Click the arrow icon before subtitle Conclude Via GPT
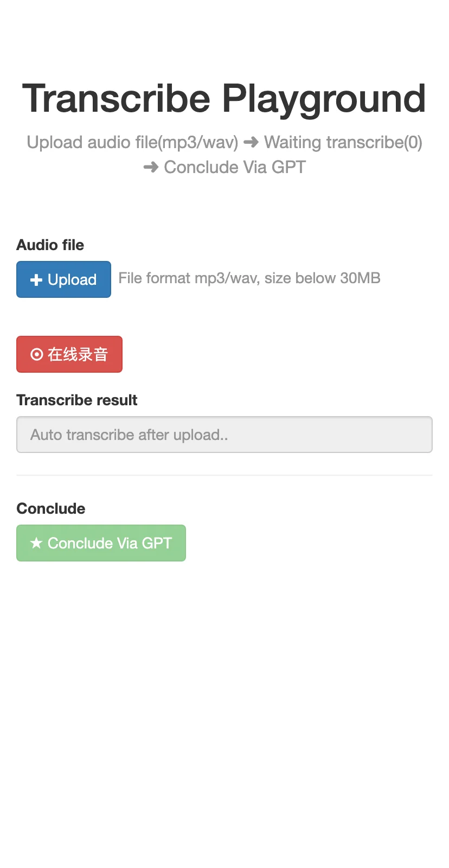449x868 pixels. pyautogui.click(x=151, y=168)
